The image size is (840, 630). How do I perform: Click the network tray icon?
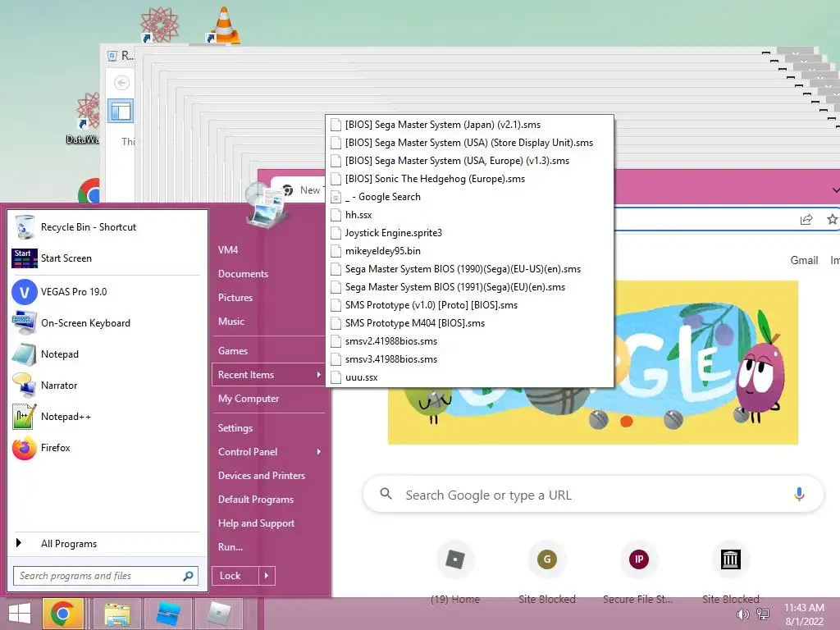763,614
